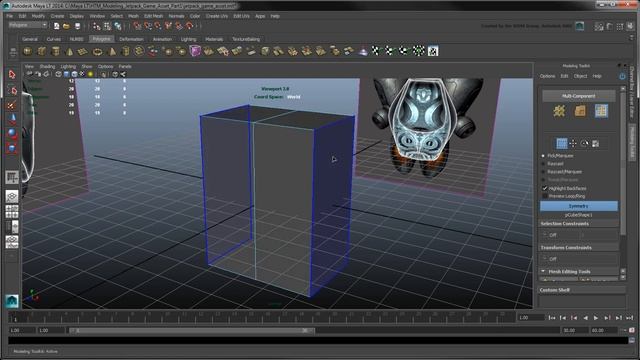
Task: Open the Channel Box / Layer Editor side tab
Action: [x=632, y=92]
